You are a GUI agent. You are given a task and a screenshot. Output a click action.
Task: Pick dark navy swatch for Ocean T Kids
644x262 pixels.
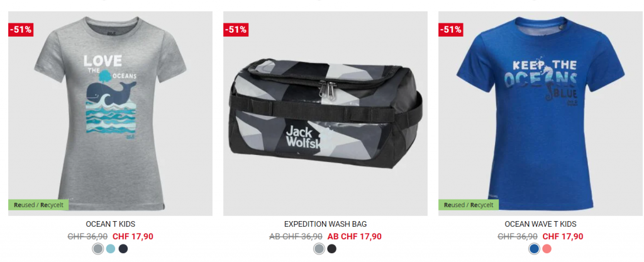point(123,249)
